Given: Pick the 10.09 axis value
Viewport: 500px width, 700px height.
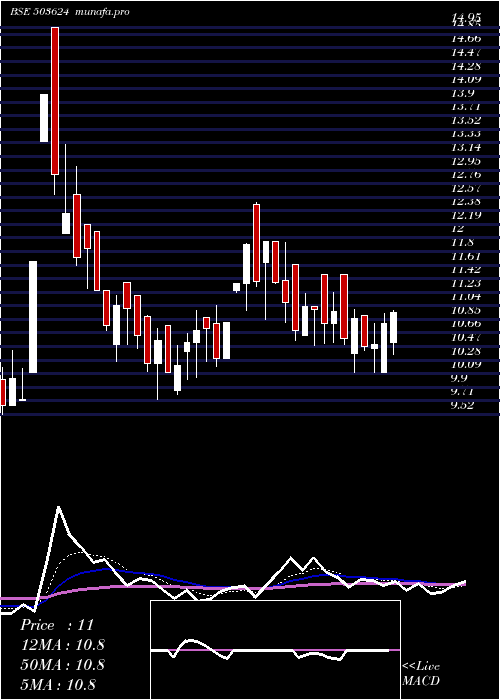Looking at the screenshot, I should pos(466,364).
